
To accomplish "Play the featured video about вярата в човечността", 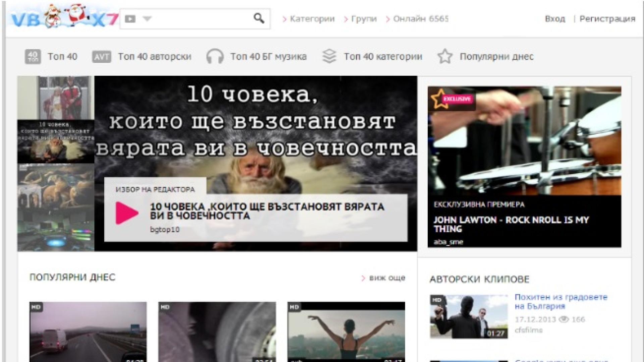I will pos(127,212).
